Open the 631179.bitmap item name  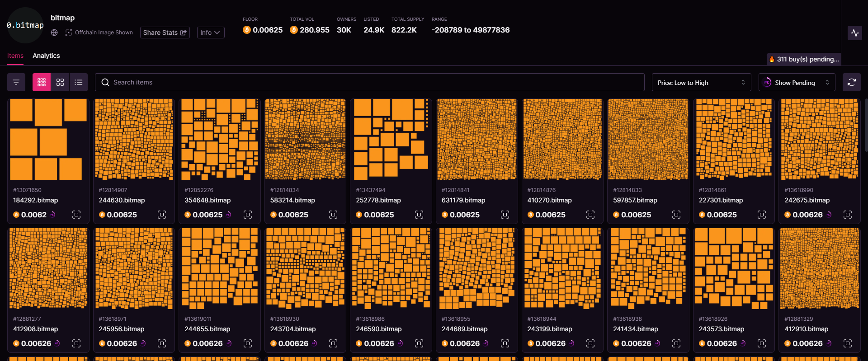click(463, 200)
